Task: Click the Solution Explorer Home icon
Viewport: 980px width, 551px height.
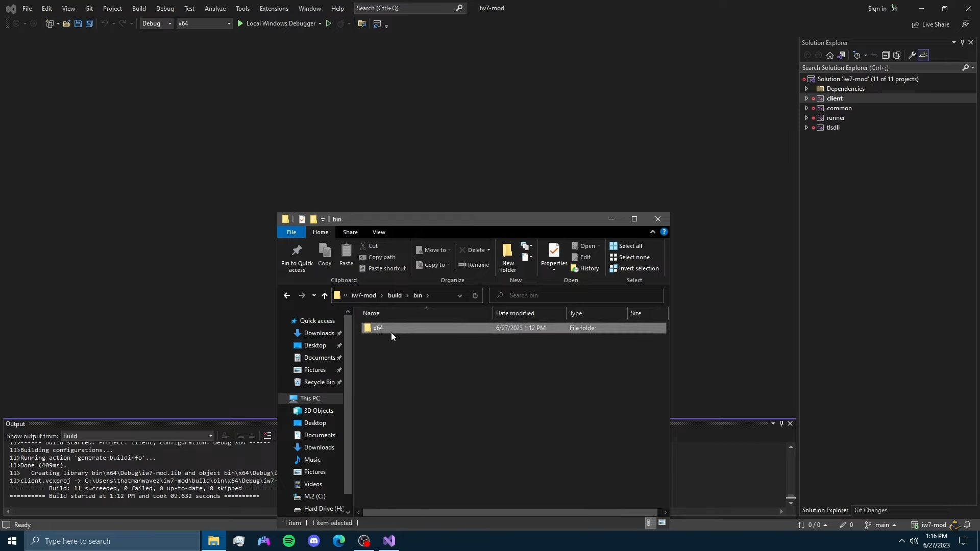Action: (x=830, y=55)
